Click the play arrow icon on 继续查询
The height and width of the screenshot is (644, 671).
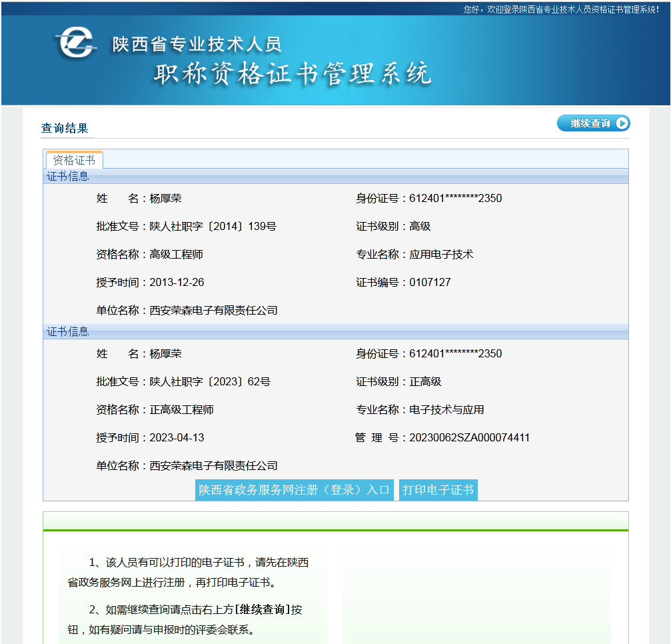pyautogui.click(x=622, y=123)
